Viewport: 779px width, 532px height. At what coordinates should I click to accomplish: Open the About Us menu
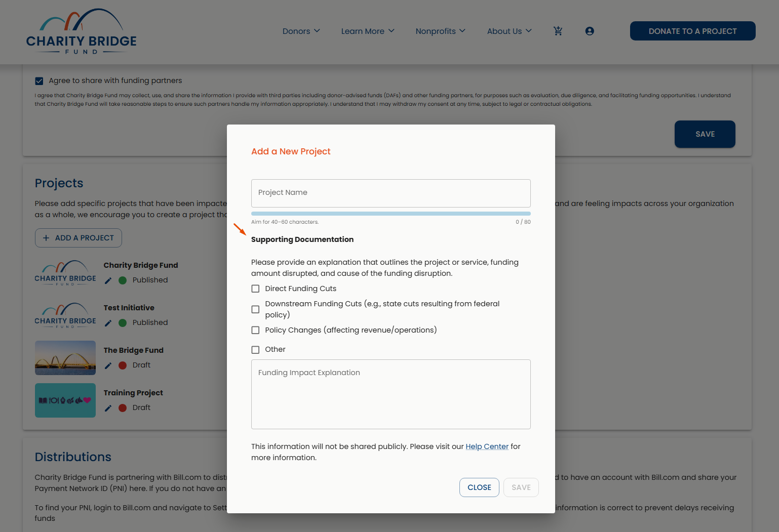(x=510, y=31)
